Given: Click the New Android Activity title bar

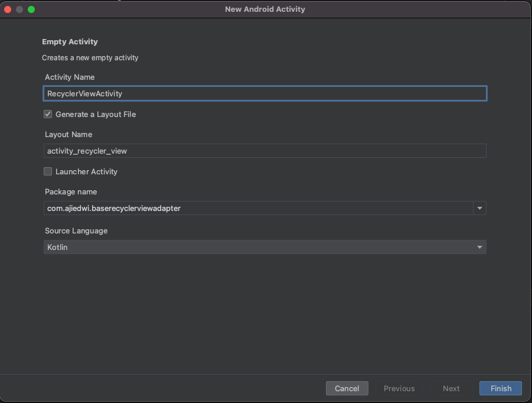Looking at the screenshot, I should coord(265,9).
